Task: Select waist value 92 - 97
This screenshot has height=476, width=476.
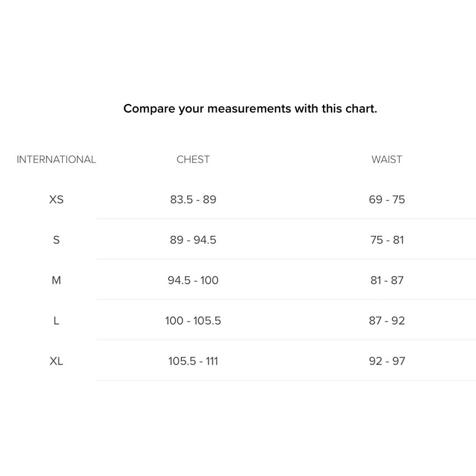Action: [x=387, y=361]
